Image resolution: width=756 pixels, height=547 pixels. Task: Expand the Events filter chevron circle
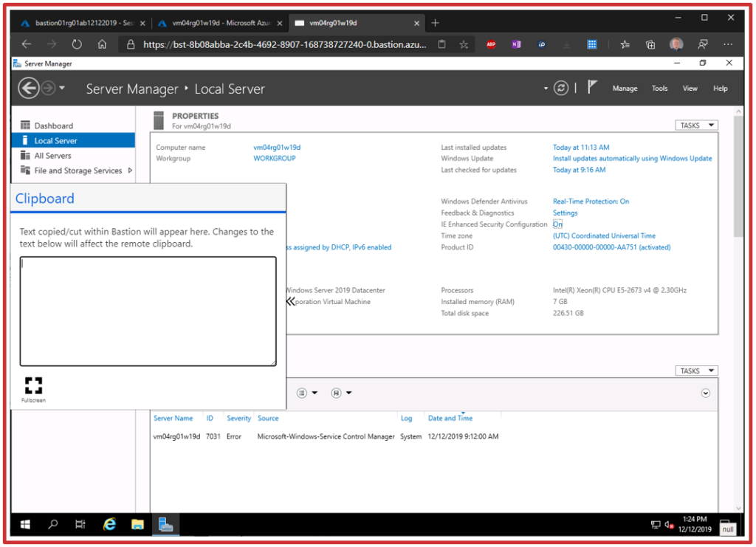[705, 393]
